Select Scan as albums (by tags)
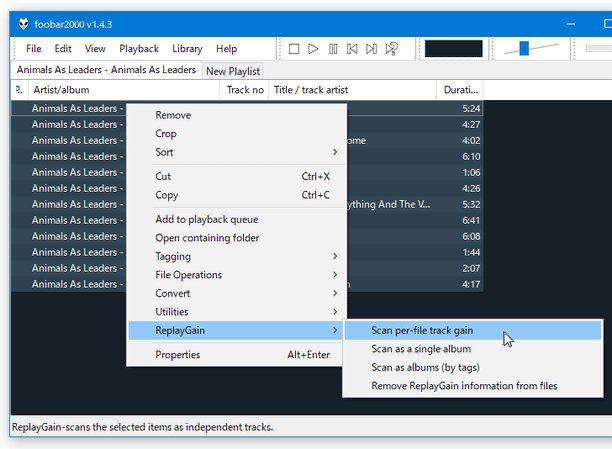 pyautogui.click(x=473, y=367)
